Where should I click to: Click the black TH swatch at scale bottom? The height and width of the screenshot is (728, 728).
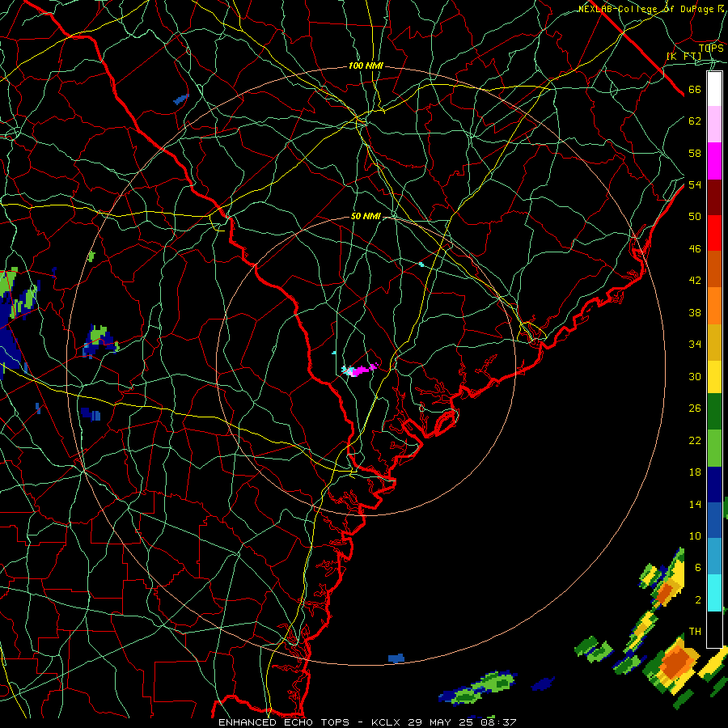pyautogui.click(x=714, y=629)
